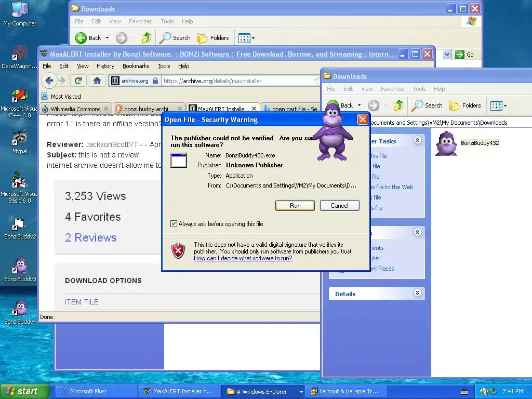Collapse the File and Folder Tasks panel

point(417,140)
